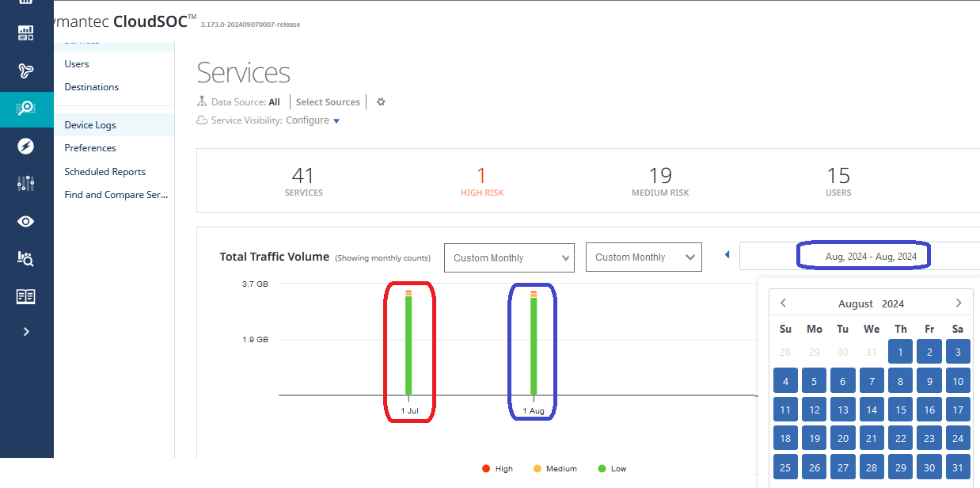Click the gear icon beside Select Sources

pyautogui.click(x=381, y=102)
